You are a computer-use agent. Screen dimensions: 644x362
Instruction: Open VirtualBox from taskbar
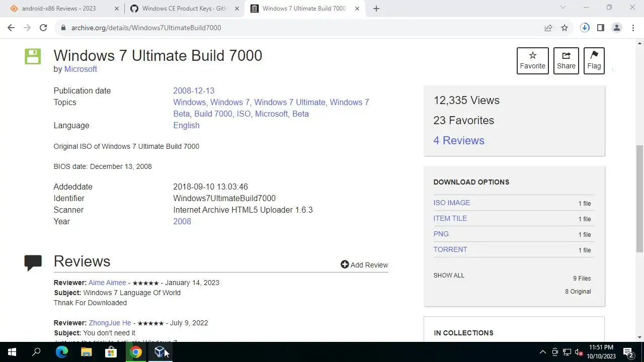160,352
